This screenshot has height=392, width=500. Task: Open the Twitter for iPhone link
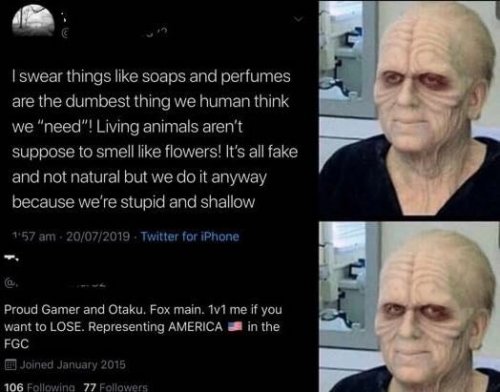coord(190,236)
